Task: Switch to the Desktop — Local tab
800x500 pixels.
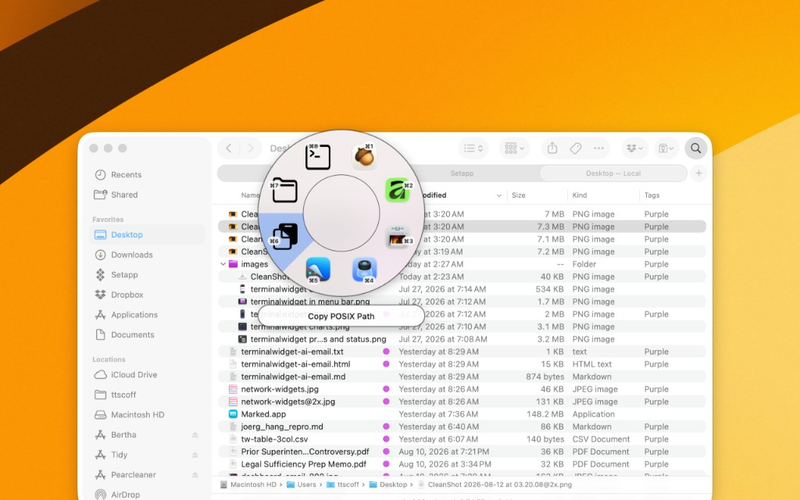Action: click(613, 173)
